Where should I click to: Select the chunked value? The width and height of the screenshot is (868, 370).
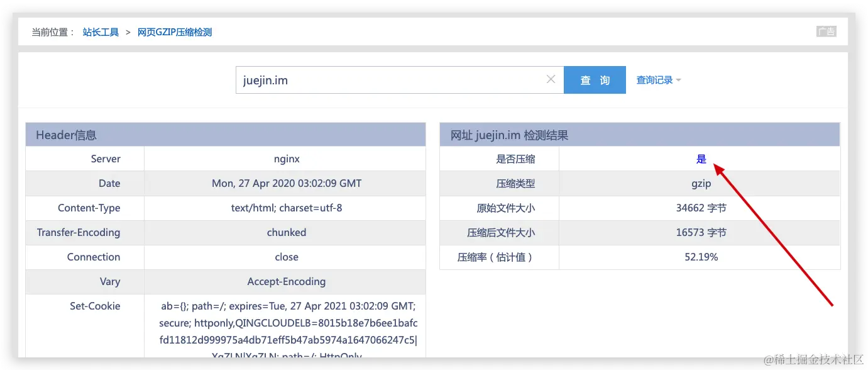coord(287,233)
